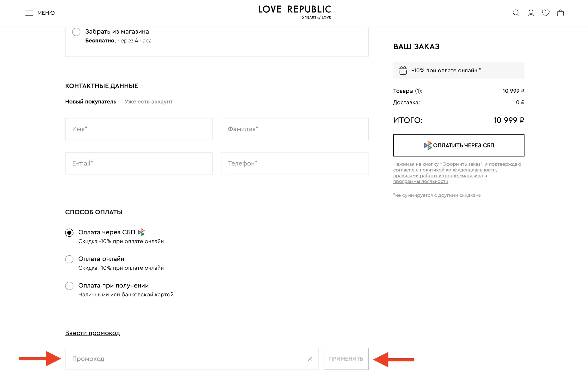Viewport: 588px width, 383px height.
Task: Open the wishlist heart icon
Action: 546,13
